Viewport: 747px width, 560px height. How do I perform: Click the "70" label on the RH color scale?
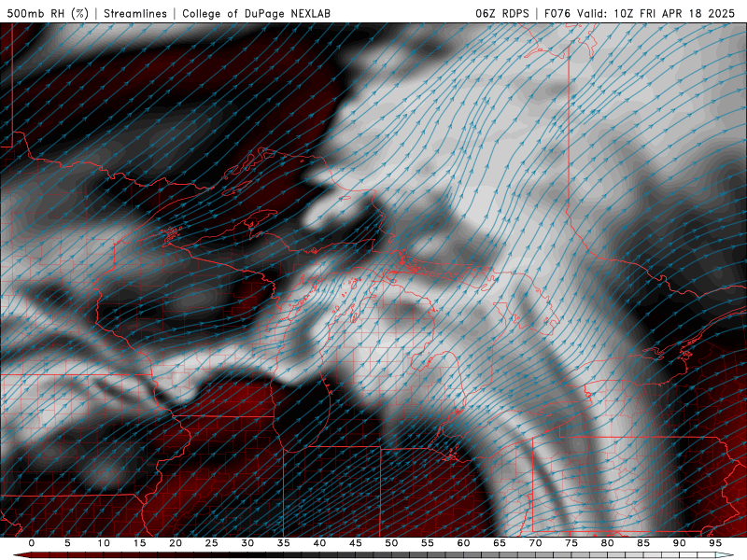pos(535,543)
